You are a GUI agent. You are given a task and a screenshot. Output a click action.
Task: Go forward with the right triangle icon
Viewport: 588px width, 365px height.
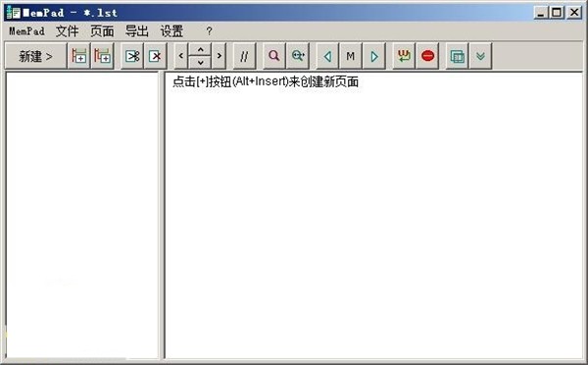374,56
